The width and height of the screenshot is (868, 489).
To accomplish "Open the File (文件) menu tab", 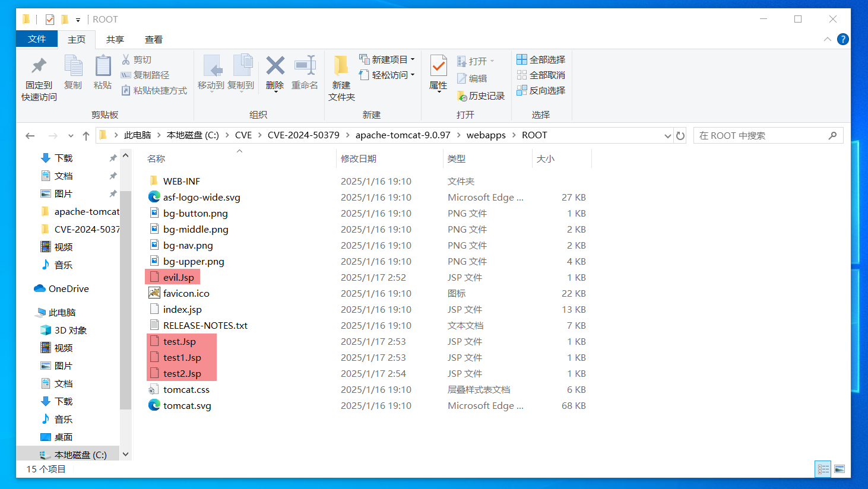I will click(37, 39).
